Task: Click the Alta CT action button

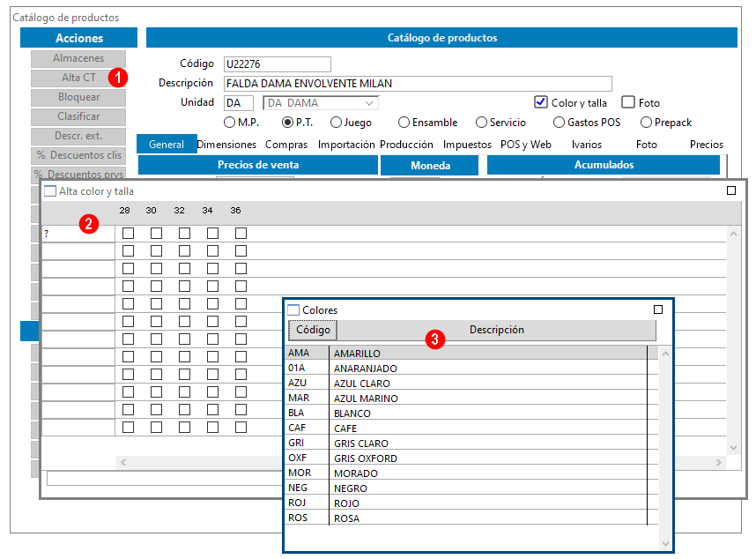Action: [78, 78]
